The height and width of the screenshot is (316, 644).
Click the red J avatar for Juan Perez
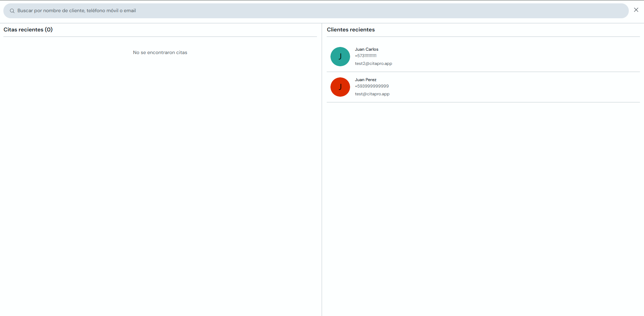pyautogui.click(x=340, y=87)
